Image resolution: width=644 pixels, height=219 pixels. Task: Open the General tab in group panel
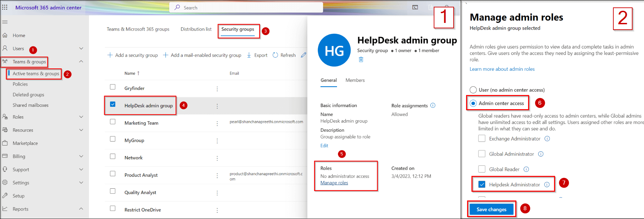pyautogui.click(x=329, y=80)
